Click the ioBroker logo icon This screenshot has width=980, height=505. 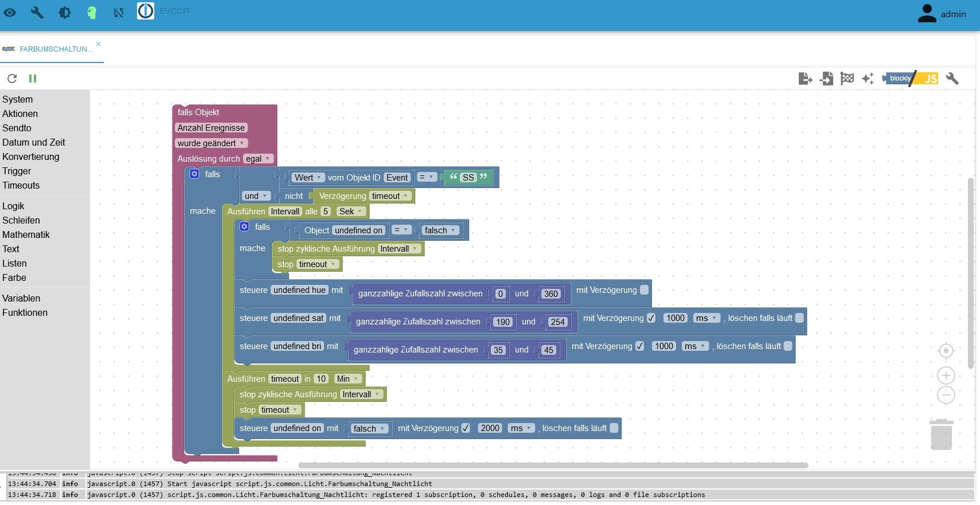pos(146,11)
